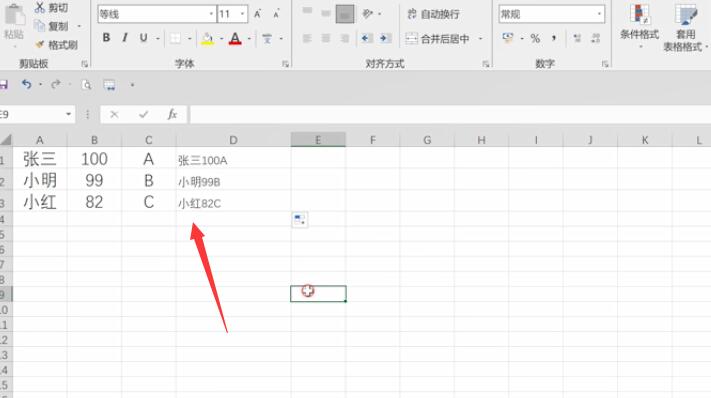This screenshot has height=398, width=711.
Task: Click the Undo arrow in quick access toolbar
Action: coord(26,84)
